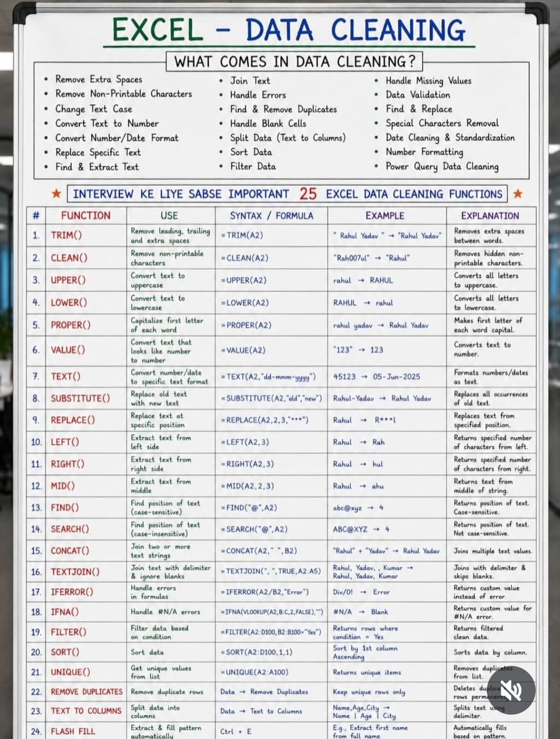Click the 'EXPLANATION' column header

[490, 216]
